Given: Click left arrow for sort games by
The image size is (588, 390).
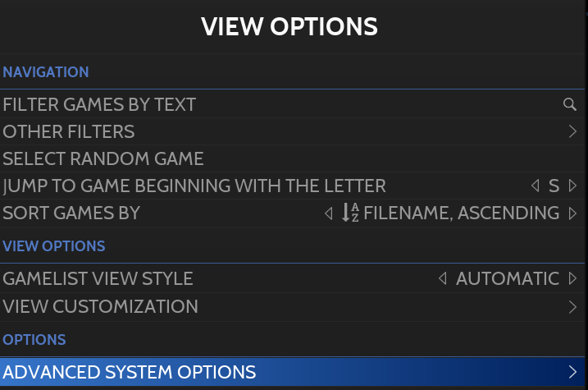Looking at the screenshot, I should coord(329,213).
